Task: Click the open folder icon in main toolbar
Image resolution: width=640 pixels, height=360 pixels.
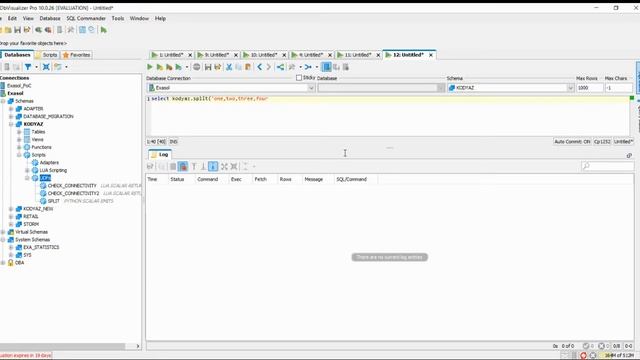Action: pos(8,30)
